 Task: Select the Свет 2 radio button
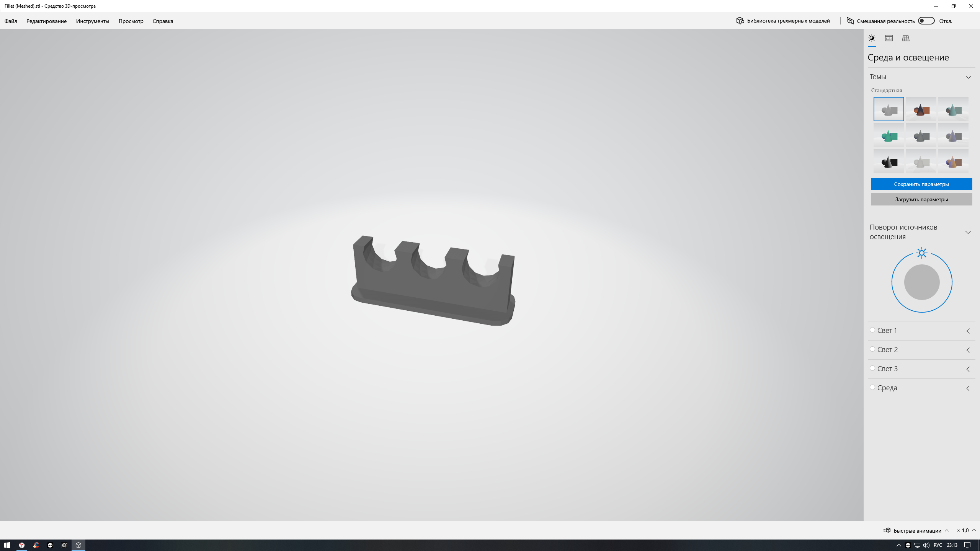tap(872, 349)
